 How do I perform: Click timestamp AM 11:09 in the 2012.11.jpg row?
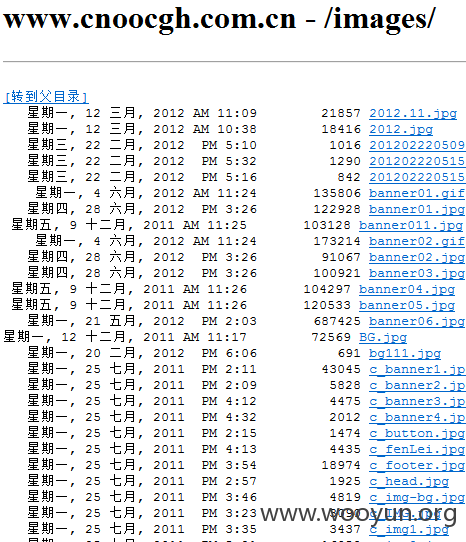(x=225, y=113)
